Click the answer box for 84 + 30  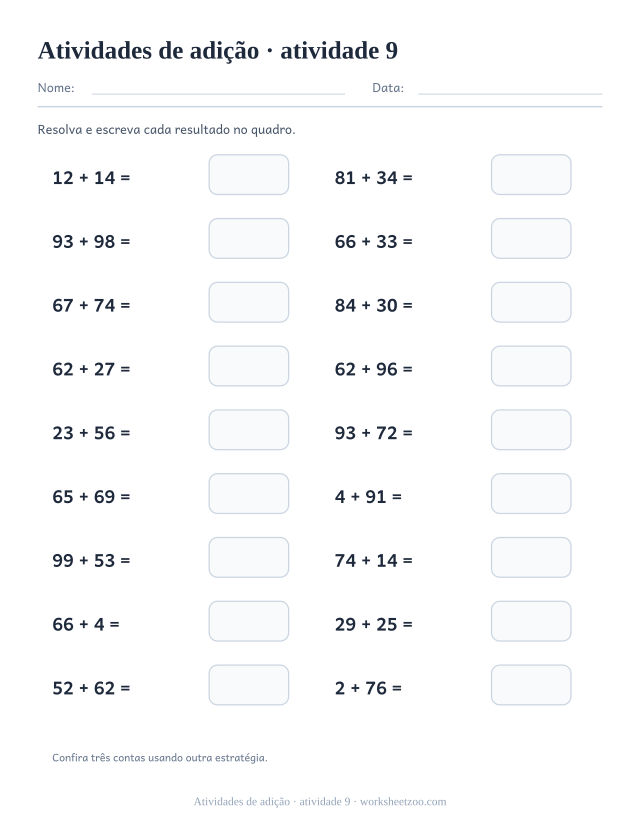click(531, 302)
